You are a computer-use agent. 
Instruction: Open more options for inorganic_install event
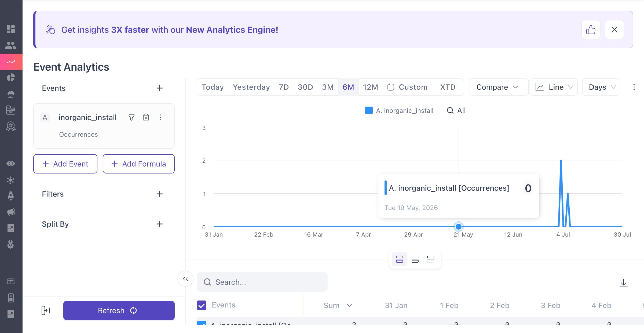point(160,117)
